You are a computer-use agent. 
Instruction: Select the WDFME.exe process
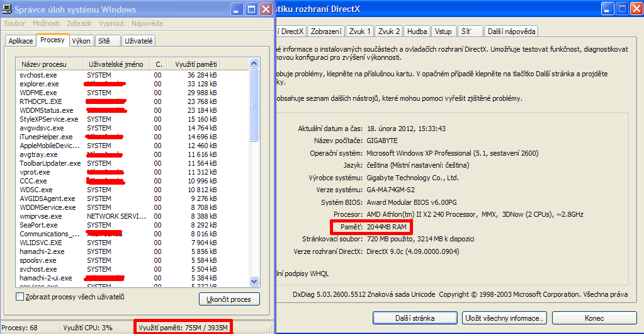click(x=132, y=93)
